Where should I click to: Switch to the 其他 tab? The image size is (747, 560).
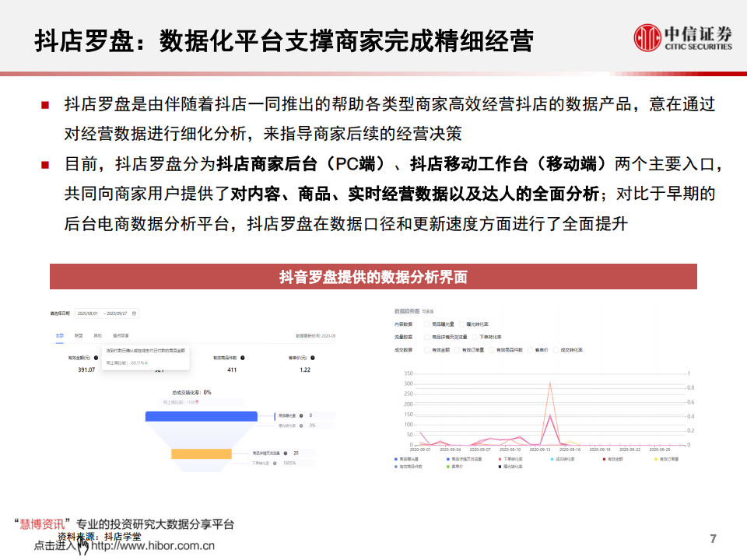tap(98, 336)
